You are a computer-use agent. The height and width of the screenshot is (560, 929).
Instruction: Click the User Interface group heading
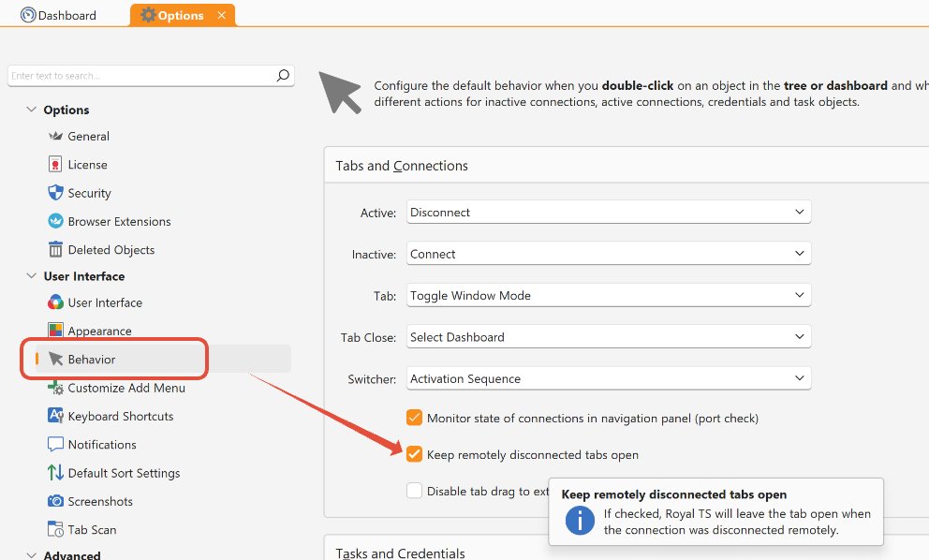click(x=84, y=276)
